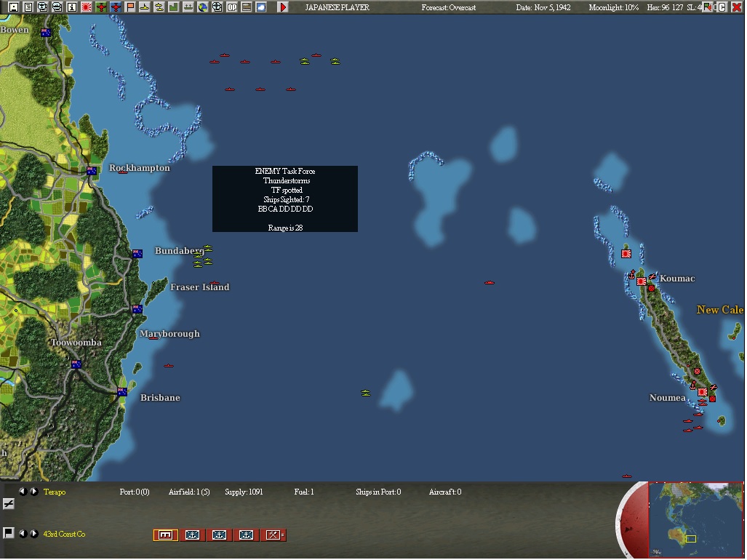Click the Port: 0 (0) value
747x560 pixels.
135,492
